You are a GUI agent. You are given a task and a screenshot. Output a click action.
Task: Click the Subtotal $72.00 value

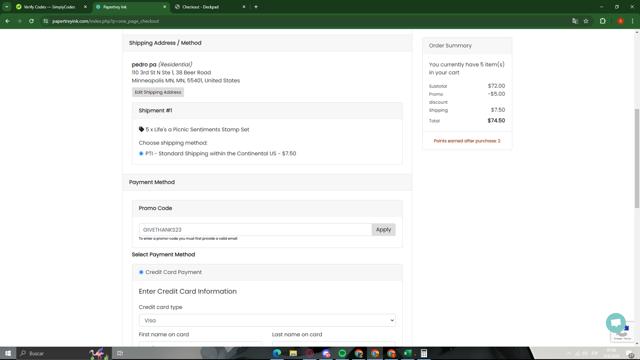tap(496, 86)
